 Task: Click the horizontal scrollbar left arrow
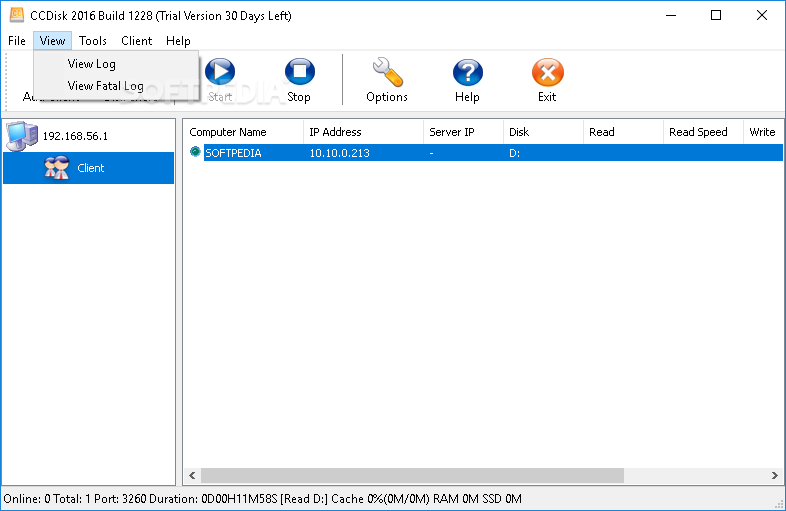[192, 475]
